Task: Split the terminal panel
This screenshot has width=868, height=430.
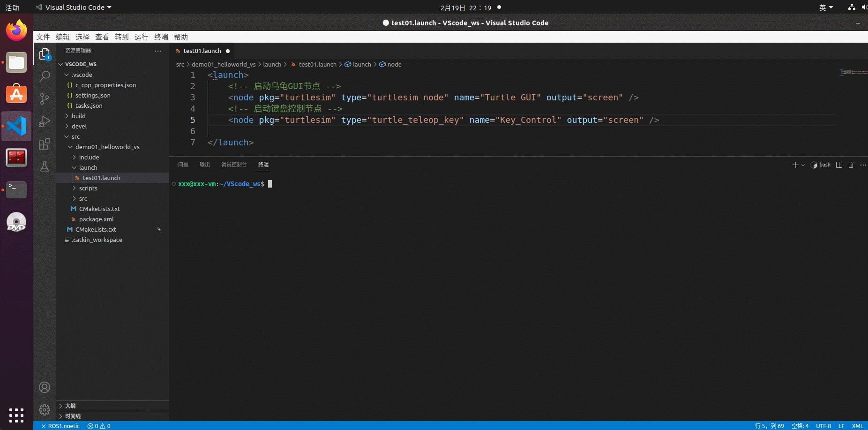Action: (x=839, y=165)
